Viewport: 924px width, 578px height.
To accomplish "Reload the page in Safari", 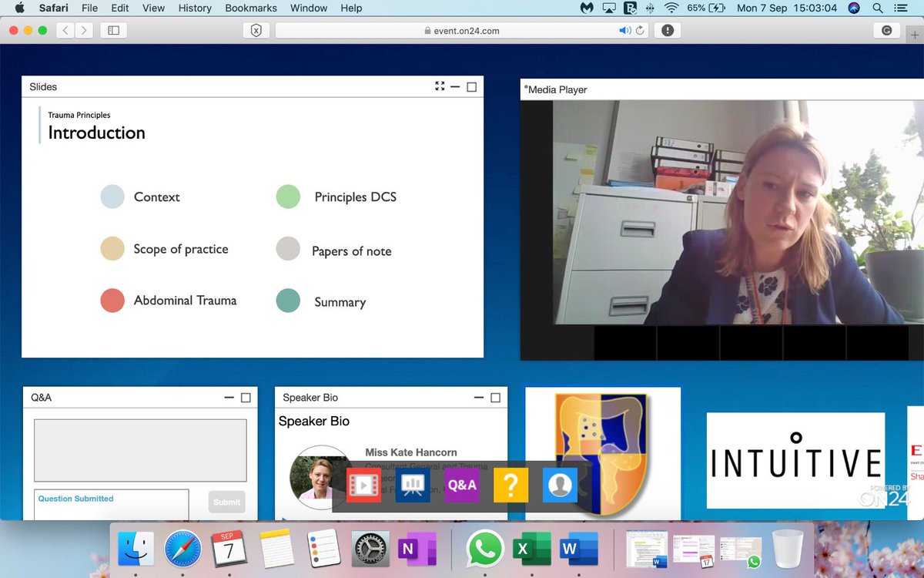I will point(640,30).
